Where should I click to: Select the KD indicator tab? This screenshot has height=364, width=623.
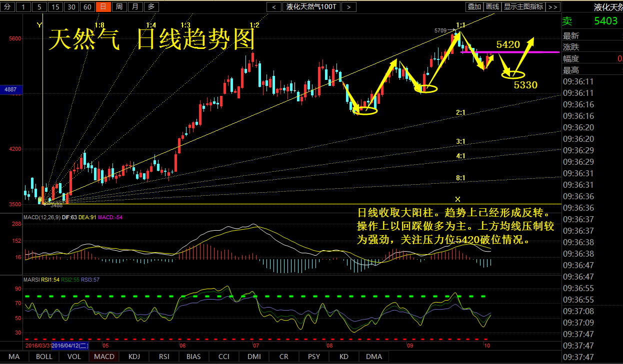point(343,357)
